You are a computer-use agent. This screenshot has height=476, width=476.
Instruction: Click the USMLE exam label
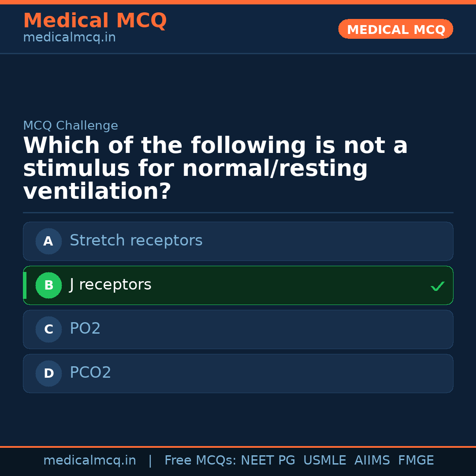point(325,460)
